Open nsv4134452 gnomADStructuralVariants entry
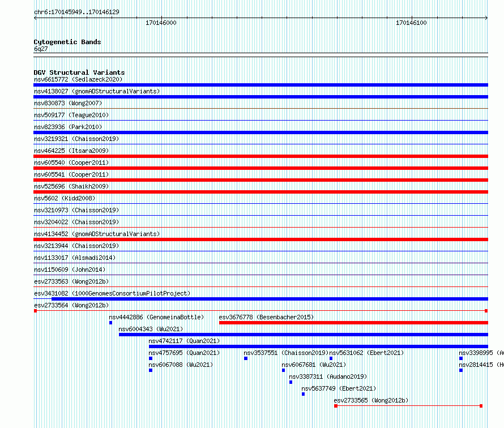This screenshot has width=504, height=428. pyautogui.click(x=97, y=234)
